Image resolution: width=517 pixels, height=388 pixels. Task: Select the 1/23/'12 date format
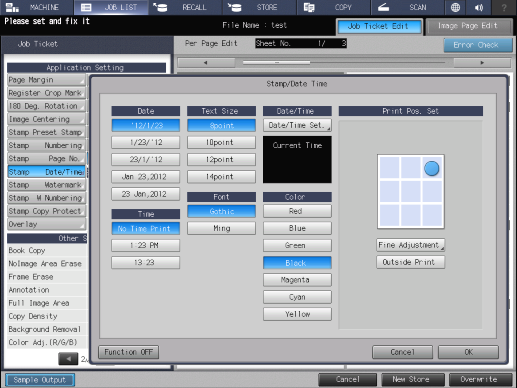pos(146,142)
